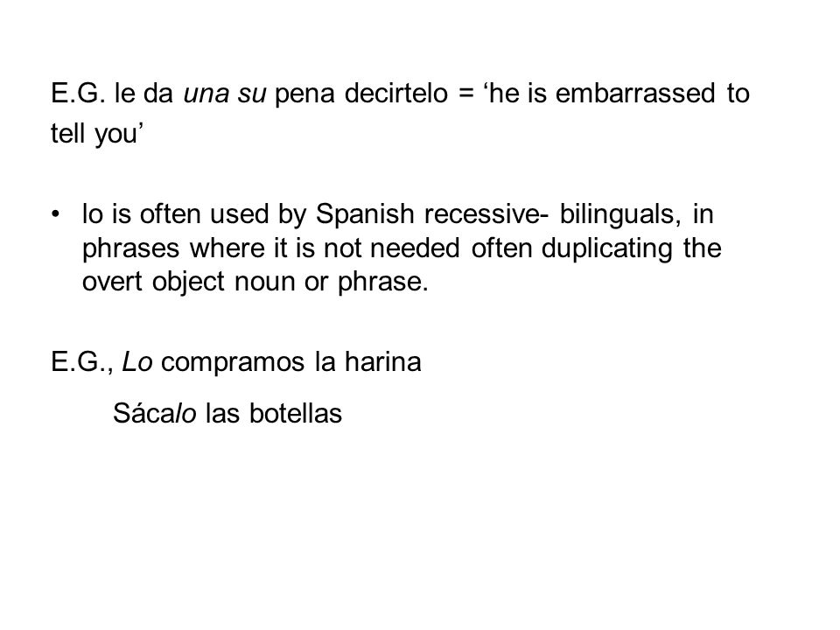Click the italic word "una"
Viewport: 840px width, 630px height.
coord(206,94)
